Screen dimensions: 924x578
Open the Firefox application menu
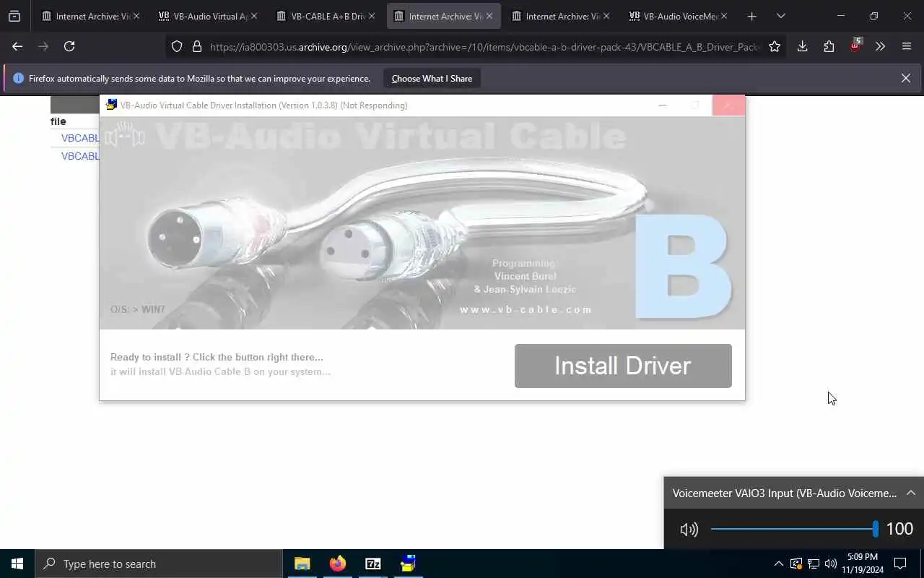pyautogui.click(x=907, y=46)
